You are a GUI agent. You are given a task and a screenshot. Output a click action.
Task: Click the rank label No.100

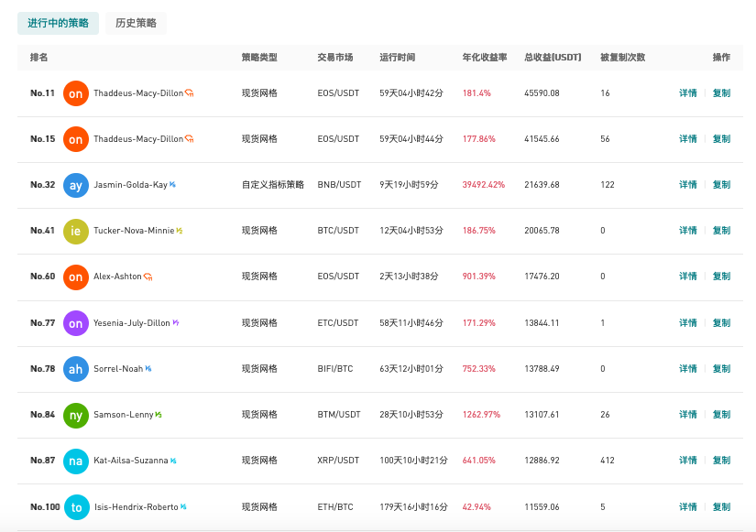click(x=45, y=507)
